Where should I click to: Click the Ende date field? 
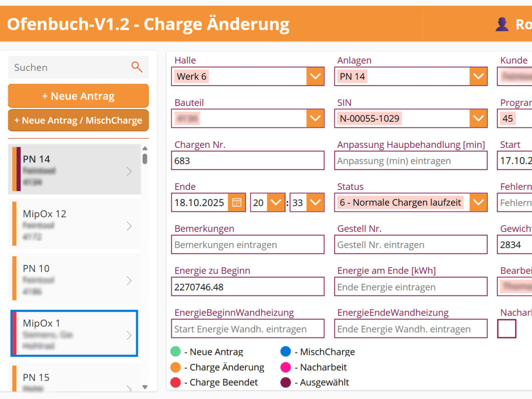pyautogui.click(x=200, y=203)
